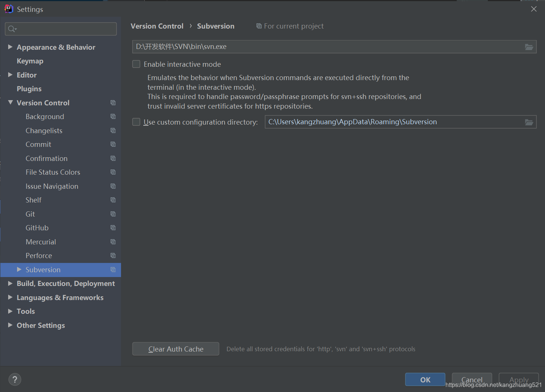Open File Status Colors settings
Viewport: 545px width, 392px height.
coord(53,172)
